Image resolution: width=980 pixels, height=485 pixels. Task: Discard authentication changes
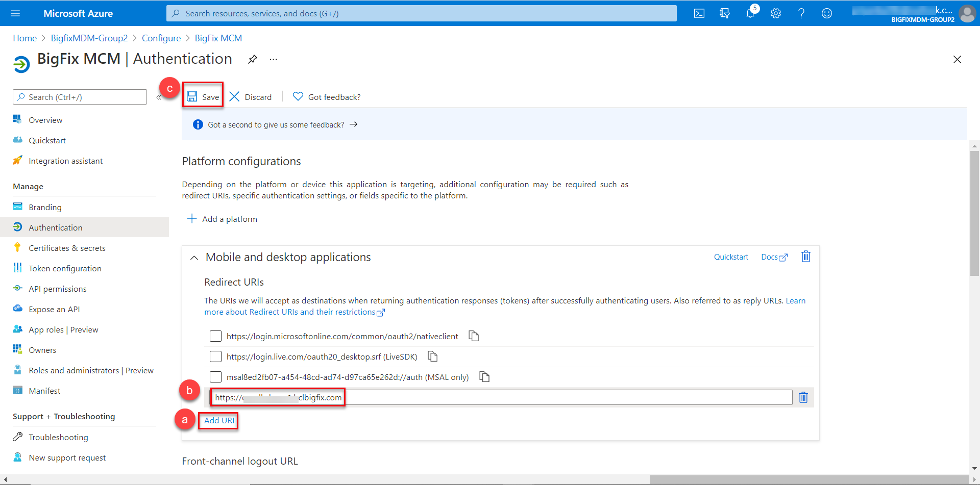point(251,97)
